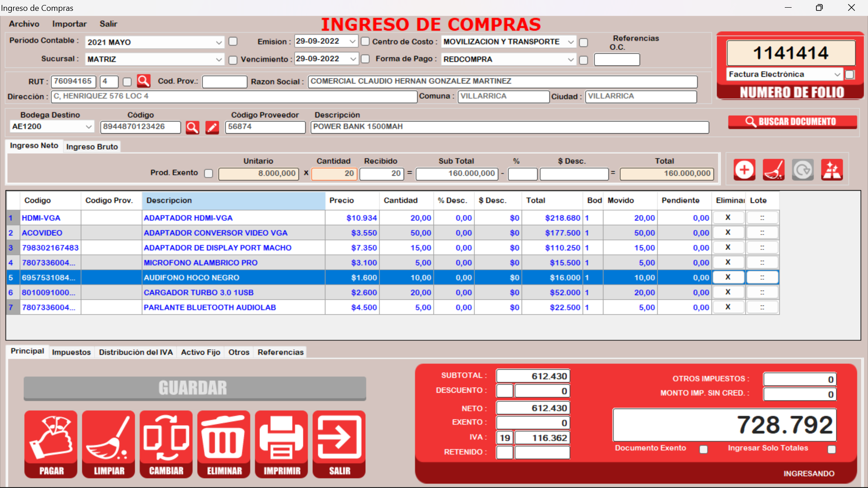Open Periodo Contable dropdown
This screenshot has height=488, width=868.
pyautogui.click(x=219, y=42)
